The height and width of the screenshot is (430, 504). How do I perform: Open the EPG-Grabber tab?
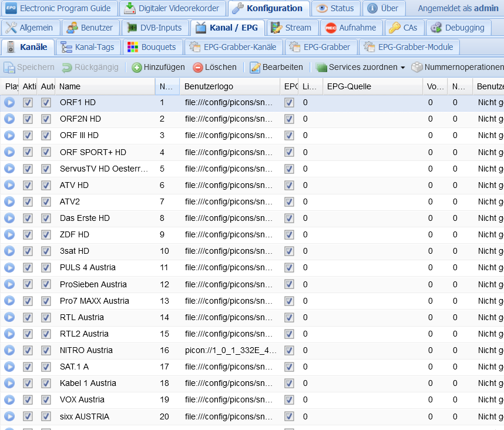pos(320,47)
